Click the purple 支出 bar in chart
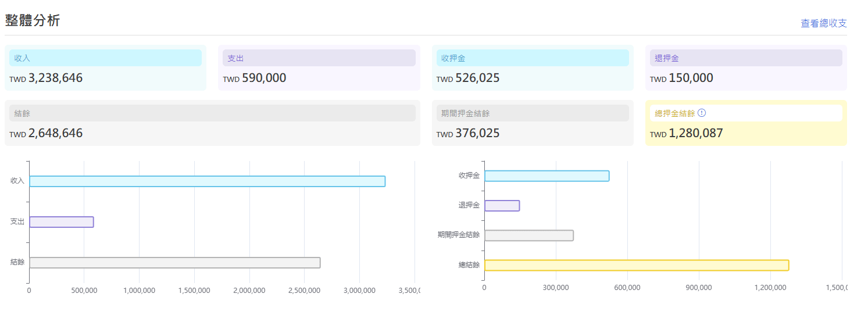The width and height of the screenshot is (868, 322). click(61, 222)
